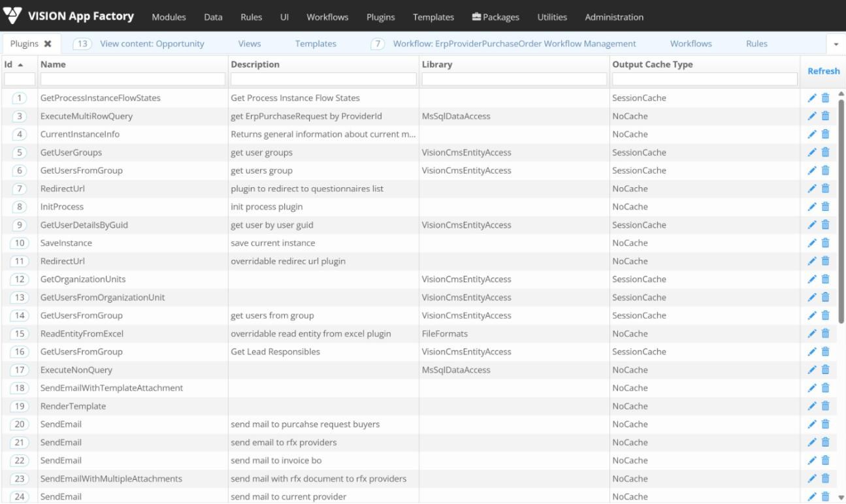
Task: Click the VISION App Factory logo icon
Action: (x=13, y=16)
